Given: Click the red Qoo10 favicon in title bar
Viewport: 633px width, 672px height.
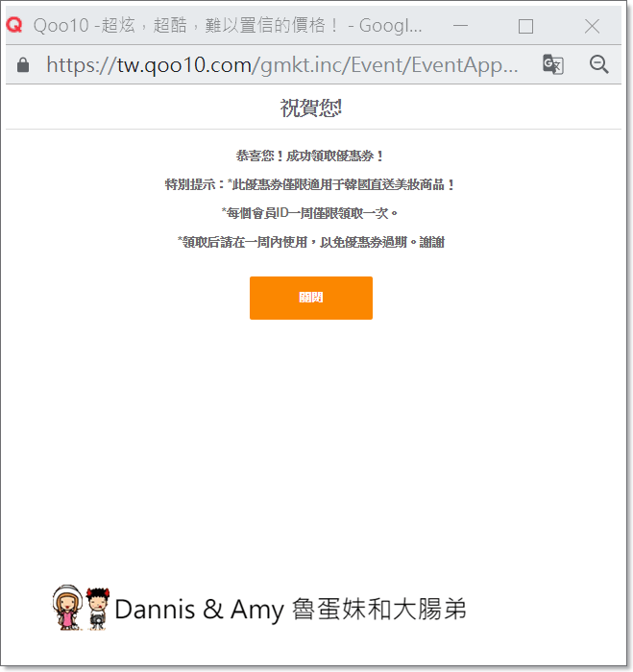Looking at the screenshot, I should coord(14,25).
